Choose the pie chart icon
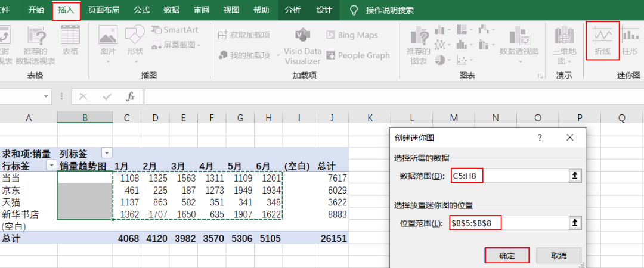Screen dimensions: 644x268 [x=440, y=60]
